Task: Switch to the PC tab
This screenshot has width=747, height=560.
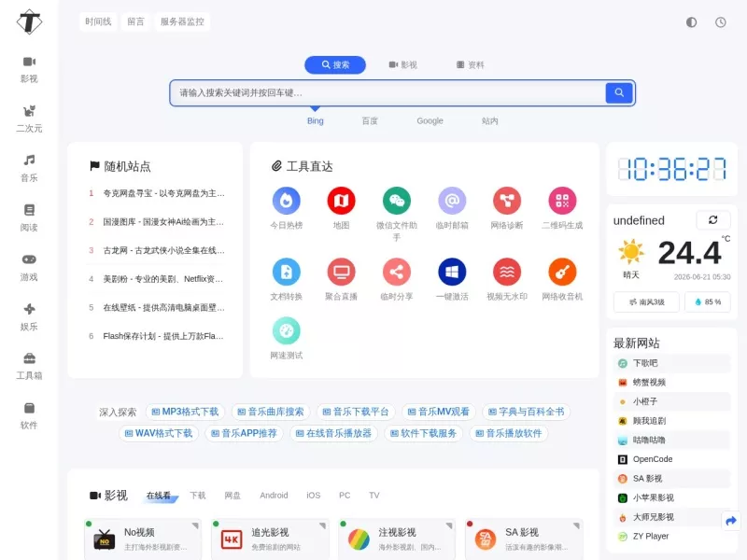Action: (345, 496)
